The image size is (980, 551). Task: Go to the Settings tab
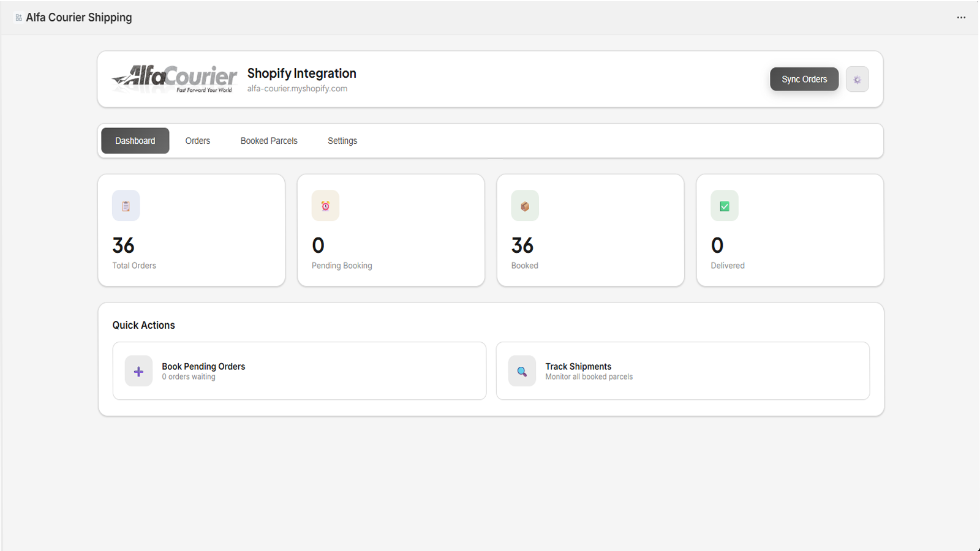(x=342, y=141)
